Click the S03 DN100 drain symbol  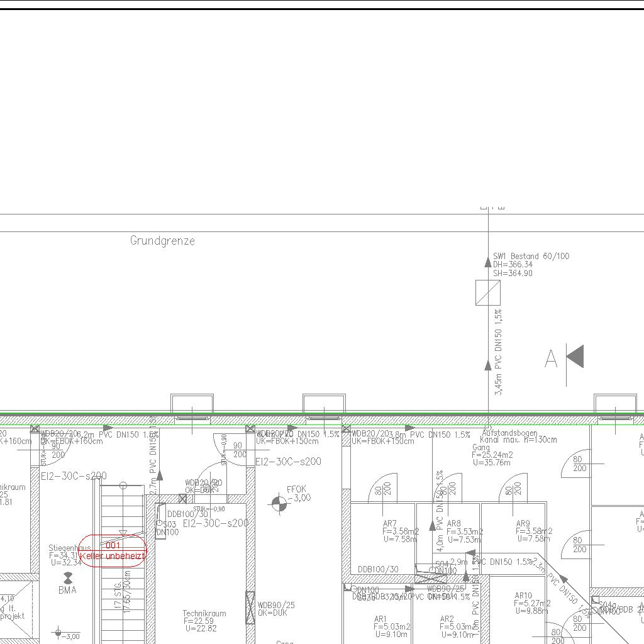point(160,521)
